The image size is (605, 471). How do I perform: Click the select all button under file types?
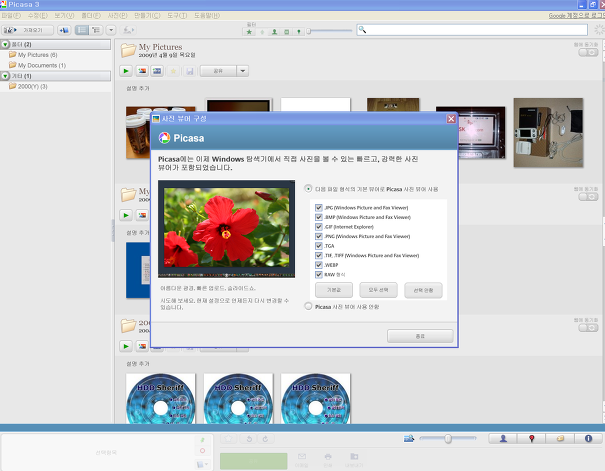tap(378, 290)
